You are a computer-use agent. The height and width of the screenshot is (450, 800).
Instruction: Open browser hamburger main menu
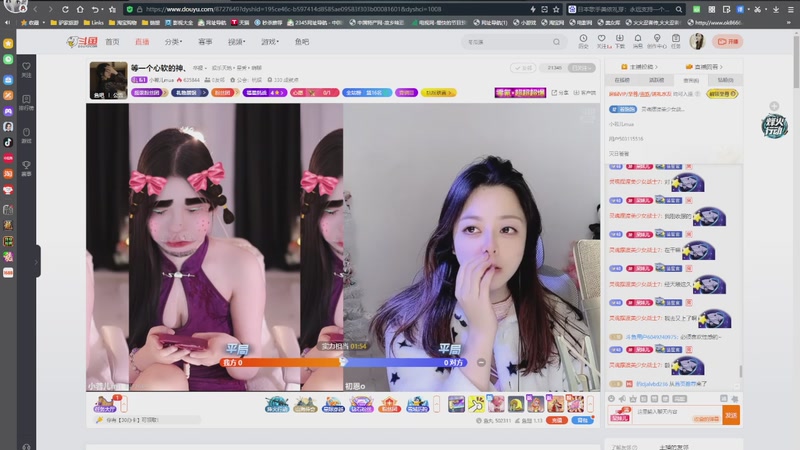tap(790, 9)
